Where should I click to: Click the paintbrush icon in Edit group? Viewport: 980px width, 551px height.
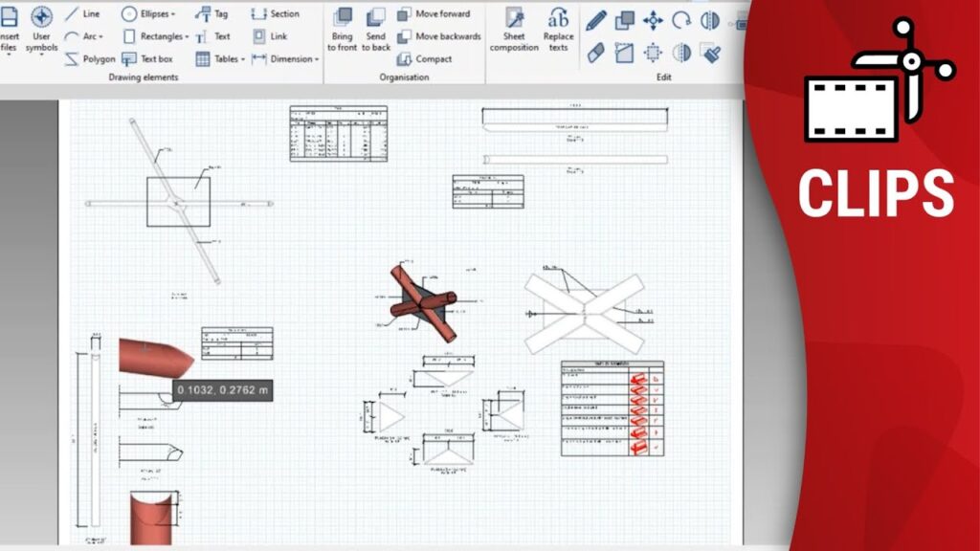point(710,52)
